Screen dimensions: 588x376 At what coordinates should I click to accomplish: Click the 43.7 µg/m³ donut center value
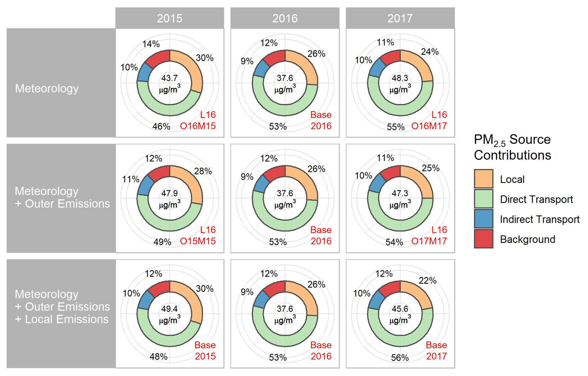(169, 83)
